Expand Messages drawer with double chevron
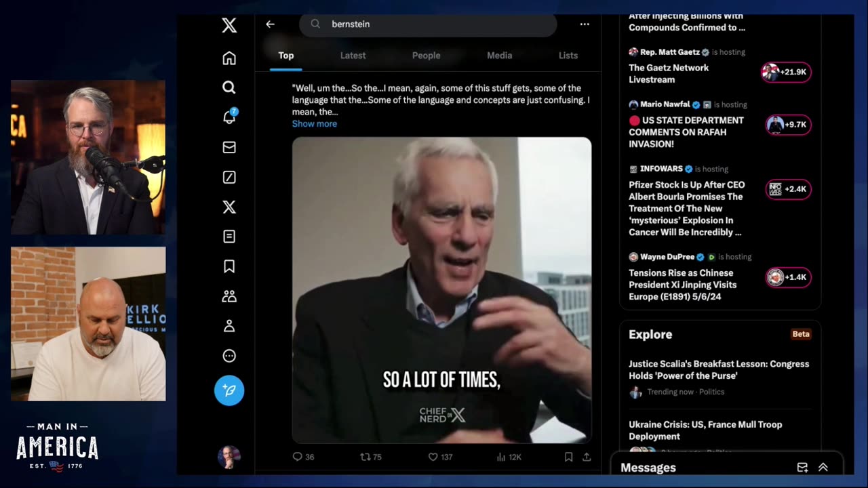The height and width of the screenshot is (488, 868). 823,468
